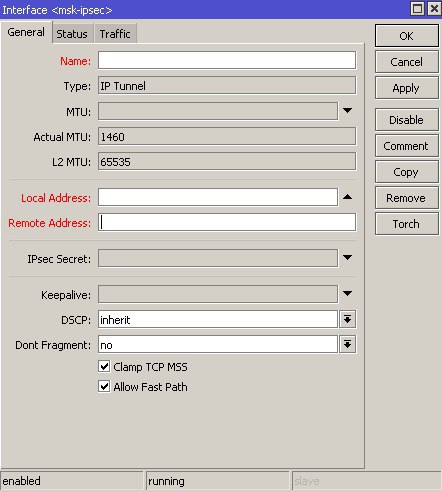Click into the Remote Address field

pyautogui.click(x=227, y=222)
